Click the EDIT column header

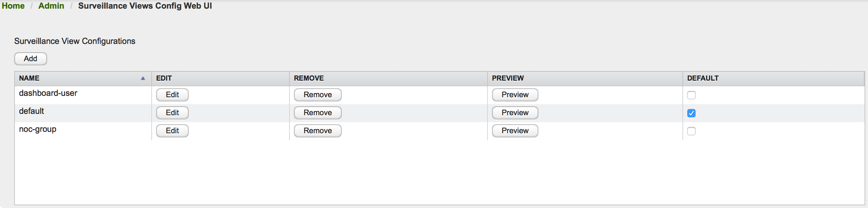click(x=163, y=78)
